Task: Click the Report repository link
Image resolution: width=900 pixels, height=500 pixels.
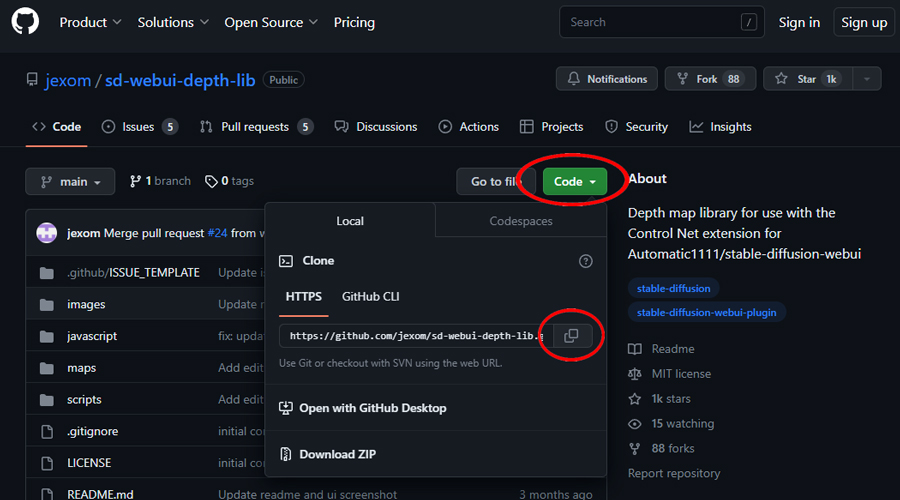Action: (x=674, y=474)
